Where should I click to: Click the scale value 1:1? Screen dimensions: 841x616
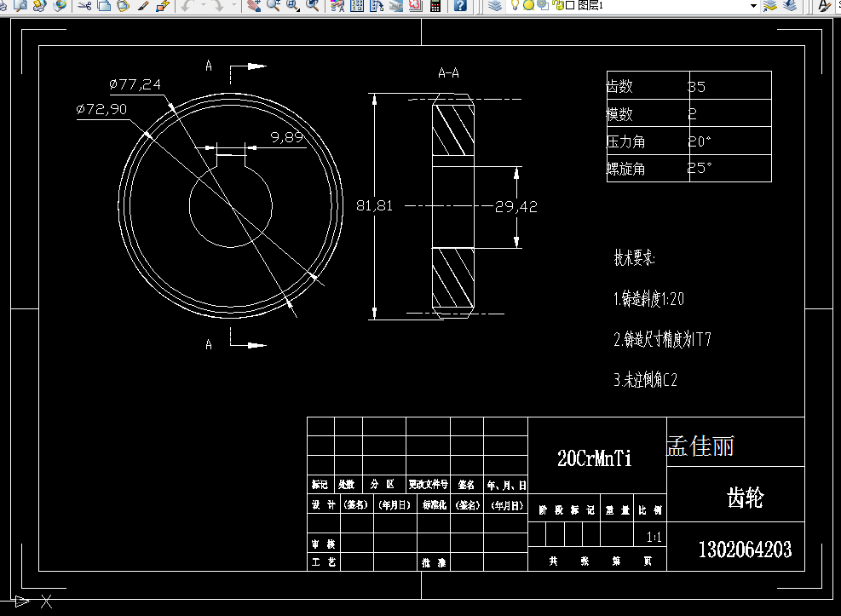click(x=654, y=538)
